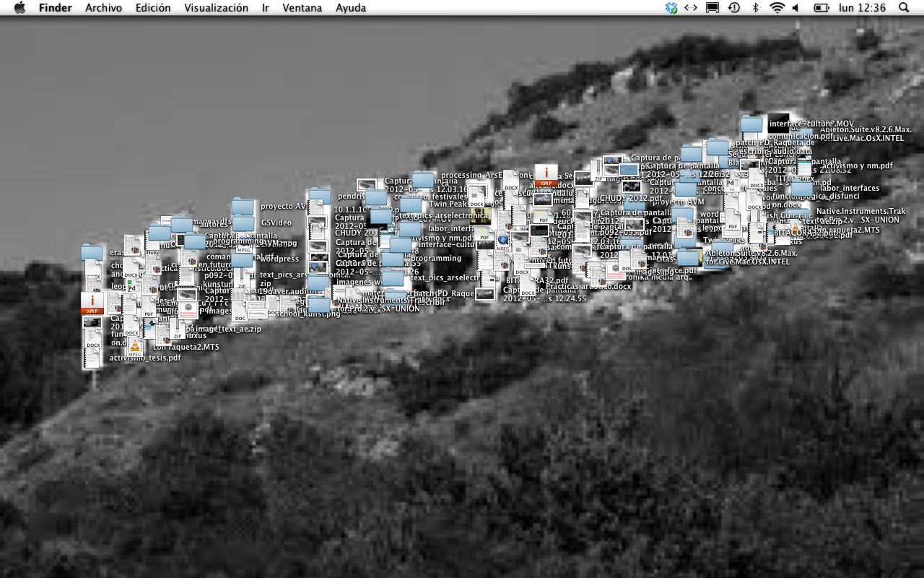Click the display mirroring screen icon
The width and height of the screenshot is (924, 578).
712,8
